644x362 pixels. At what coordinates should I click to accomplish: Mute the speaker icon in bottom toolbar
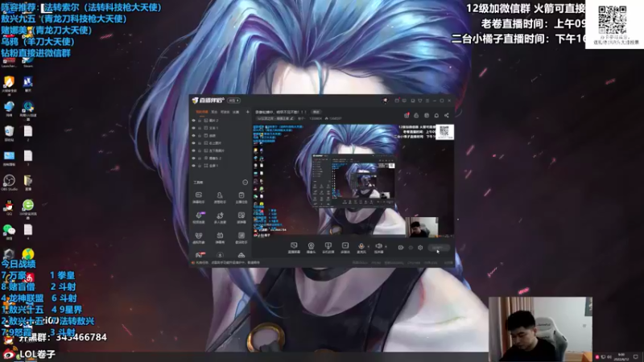[378, 247]
